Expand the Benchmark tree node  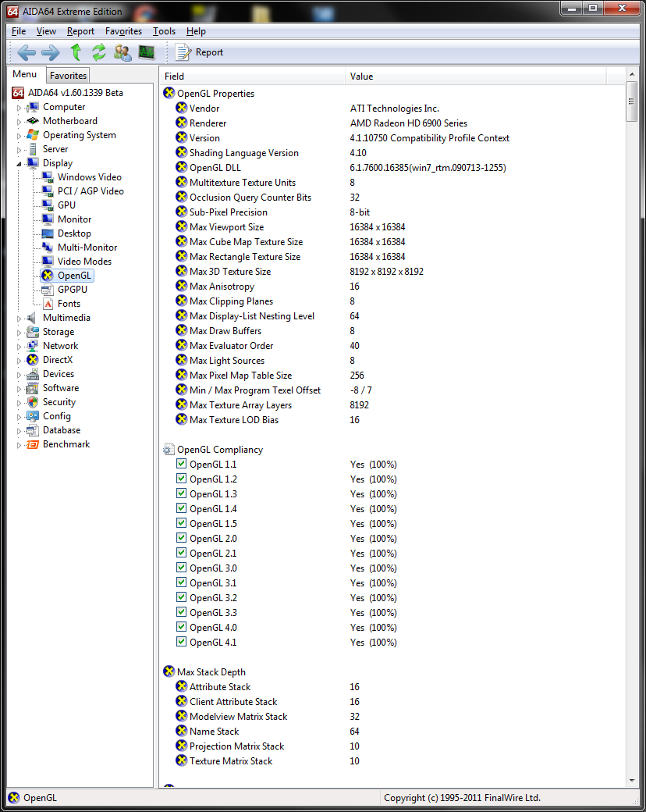click(20, 445)
